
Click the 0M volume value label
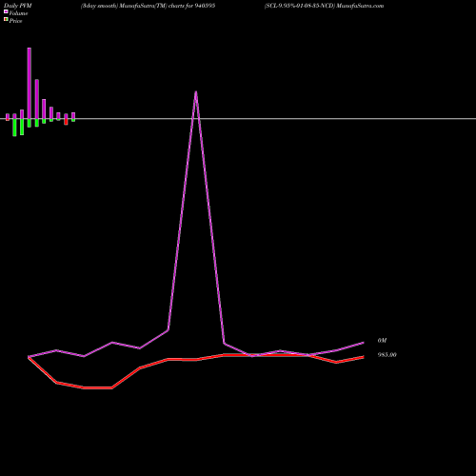[382, 341]
